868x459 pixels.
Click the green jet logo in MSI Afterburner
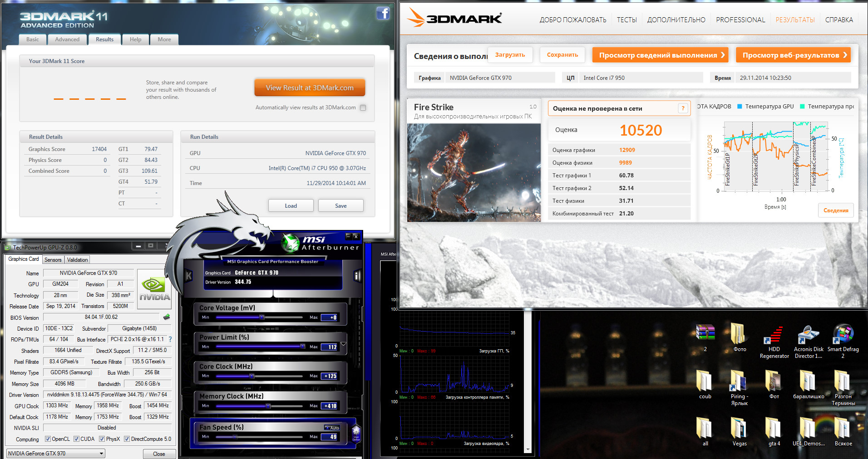291,243
